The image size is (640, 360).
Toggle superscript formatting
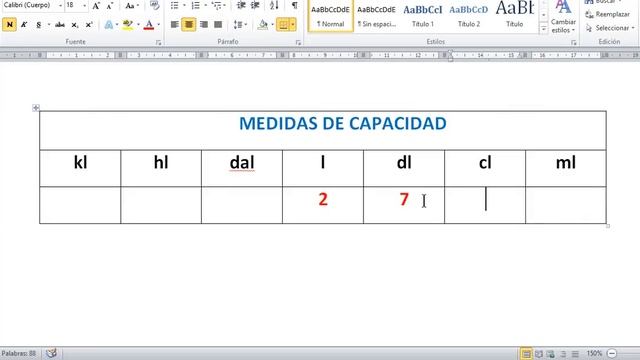pyautogui.click(x=89, y=25)
